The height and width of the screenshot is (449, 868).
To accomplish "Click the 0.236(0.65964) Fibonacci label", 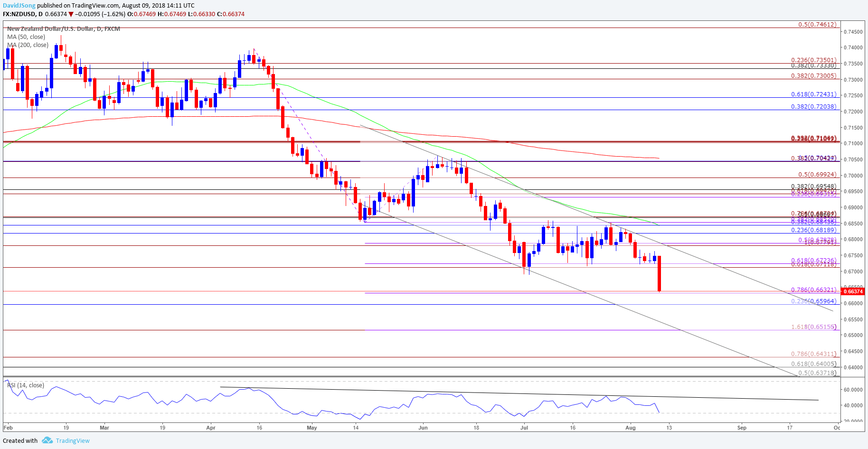I will (x=814, y=301).
